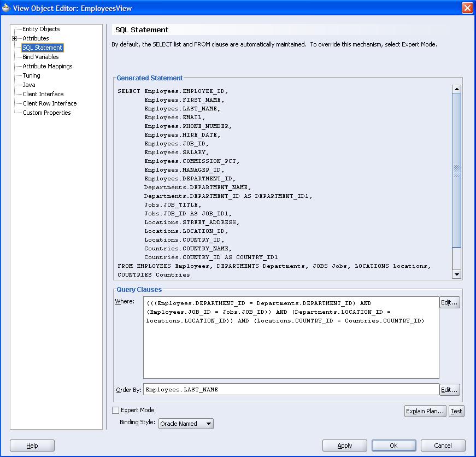Select the Java tree item
476x457 pixels.
click(x=29, y=85)
